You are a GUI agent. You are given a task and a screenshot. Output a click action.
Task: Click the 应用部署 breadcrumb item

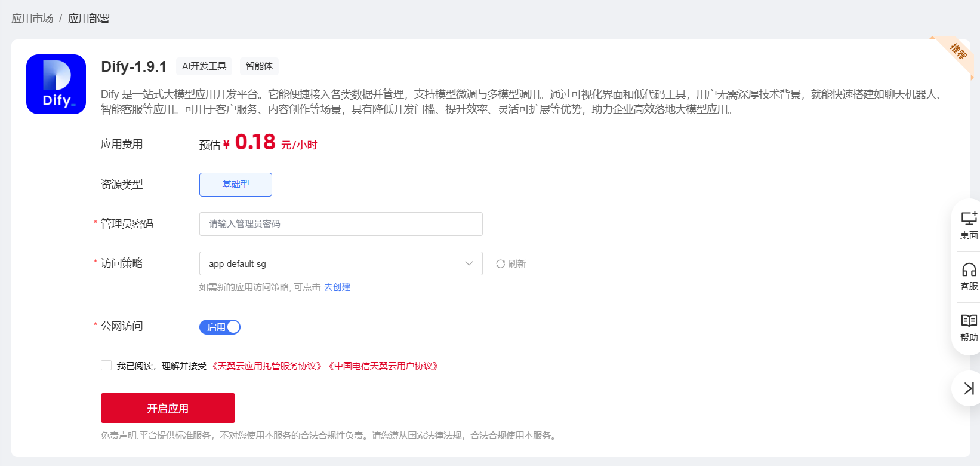coord(89,19)
